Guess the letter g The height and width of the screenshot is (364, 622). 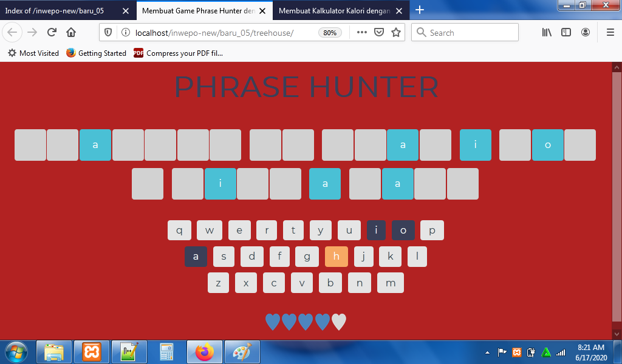[x=307, y=256]
